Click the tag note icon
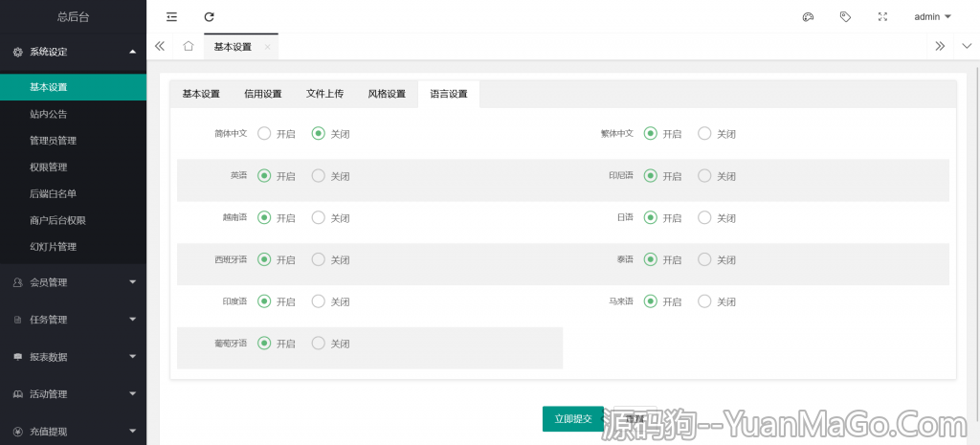 tap(845, 17)
